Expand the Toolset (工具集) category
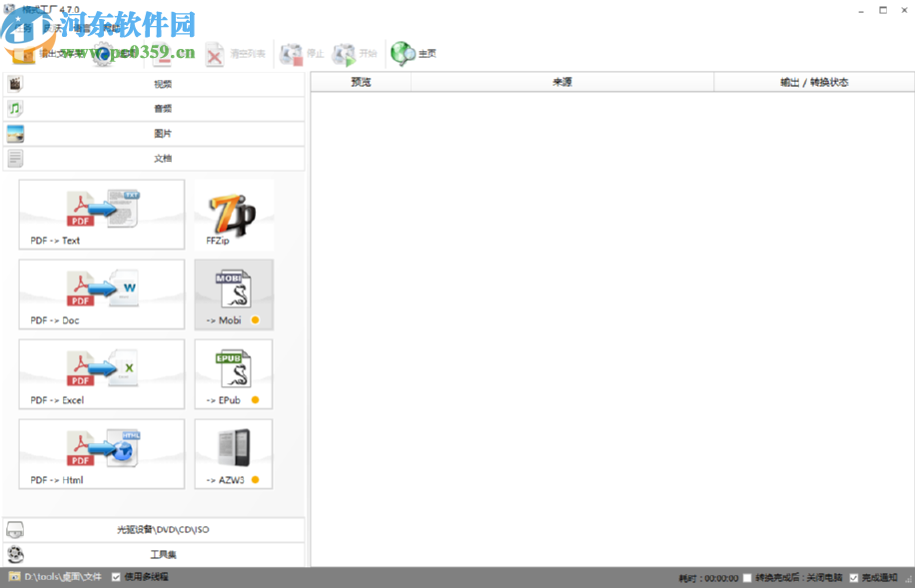This screenshot has height=588, width=915. tap(154, 554)
